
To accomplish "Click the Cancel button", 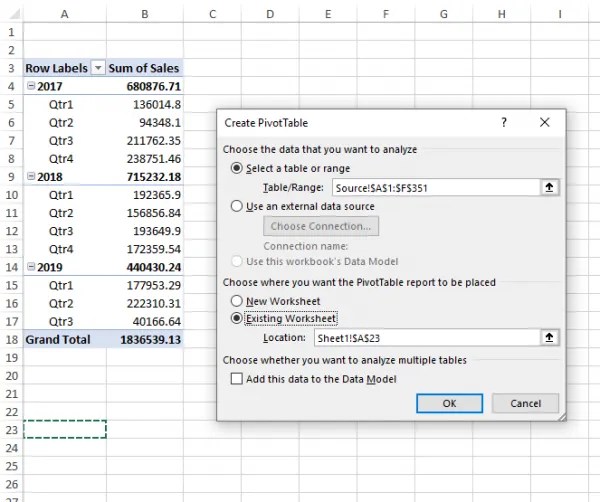I will coord(525,403).
